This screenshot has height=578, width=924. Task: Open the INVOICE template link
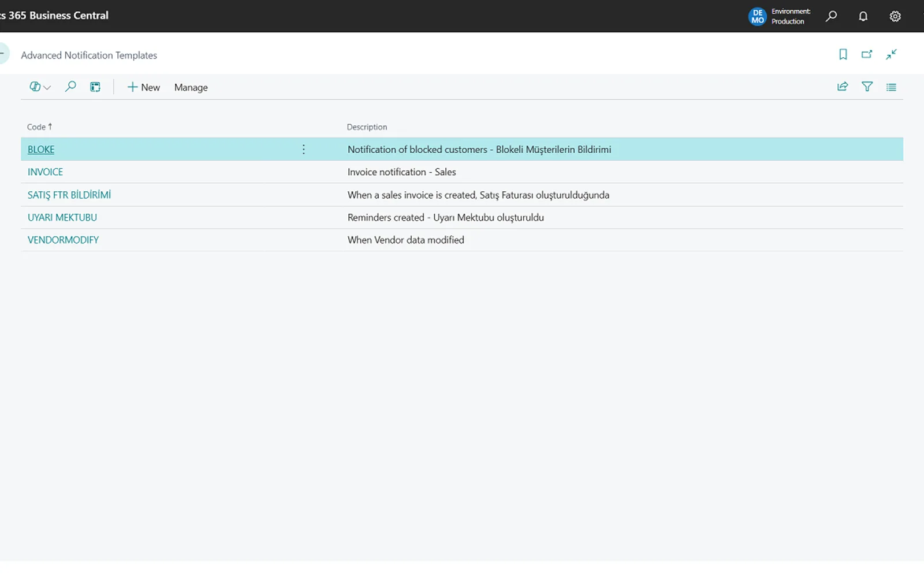[45, 172]
